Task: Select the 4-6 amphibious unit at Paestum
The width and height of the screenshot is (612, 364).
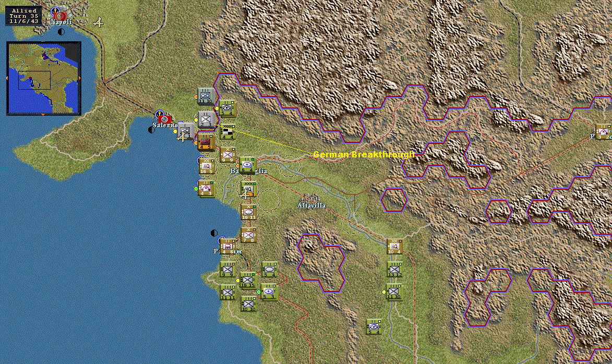Action: pyautogui.click(x=228, y=247)
